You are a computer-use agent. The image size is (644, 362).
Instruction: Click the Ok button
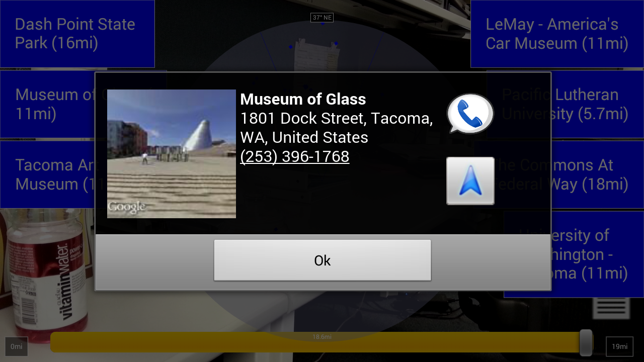point(323,260)
